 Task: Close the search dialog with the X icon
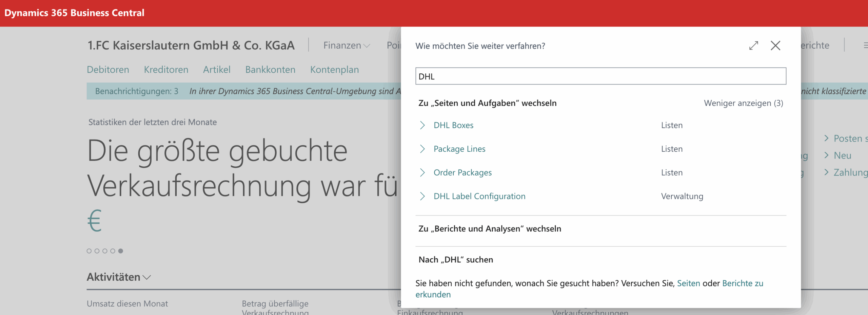(x=775, y=45)
